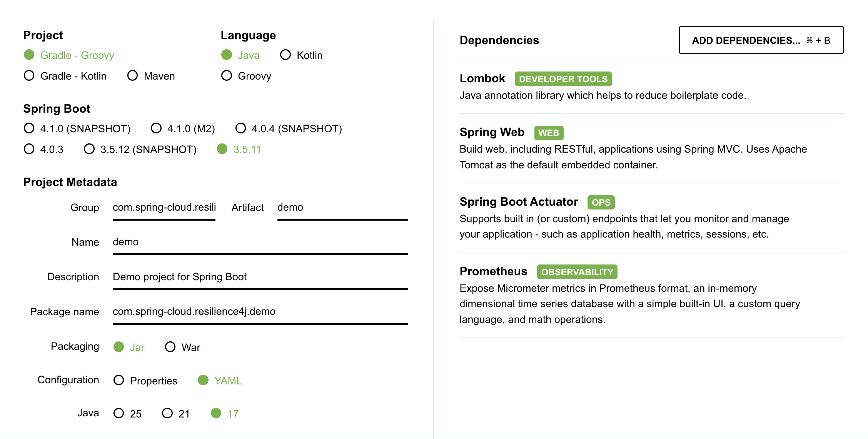The width and height of the screenshot is (868, 439).
Task: Focus the Artifact text field
Action: pyautogui.click(x=342, y=208)
